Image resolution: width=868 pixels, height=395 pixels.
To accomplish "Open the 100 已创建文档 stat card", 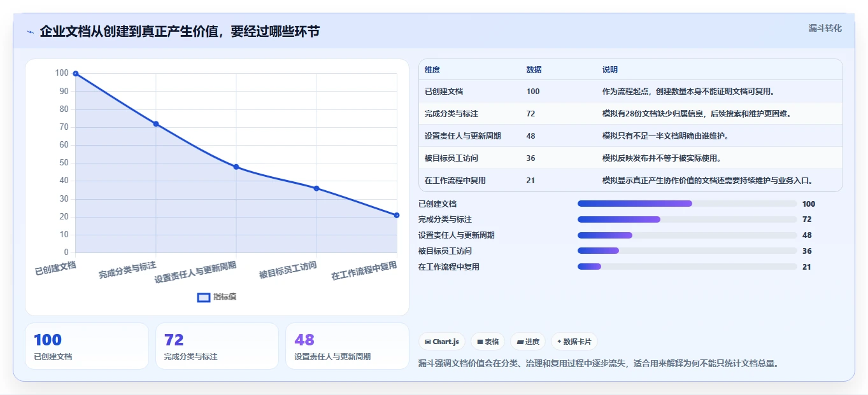I will 87,346.
